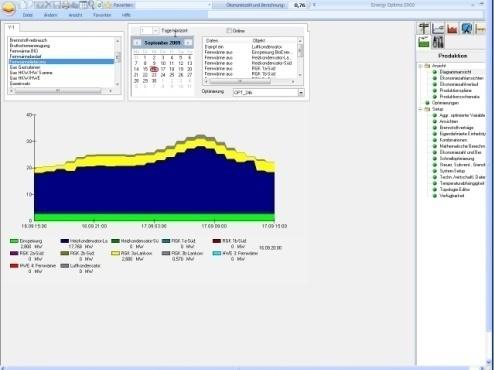Open Produktionspläne in the tree

(456, 90)
